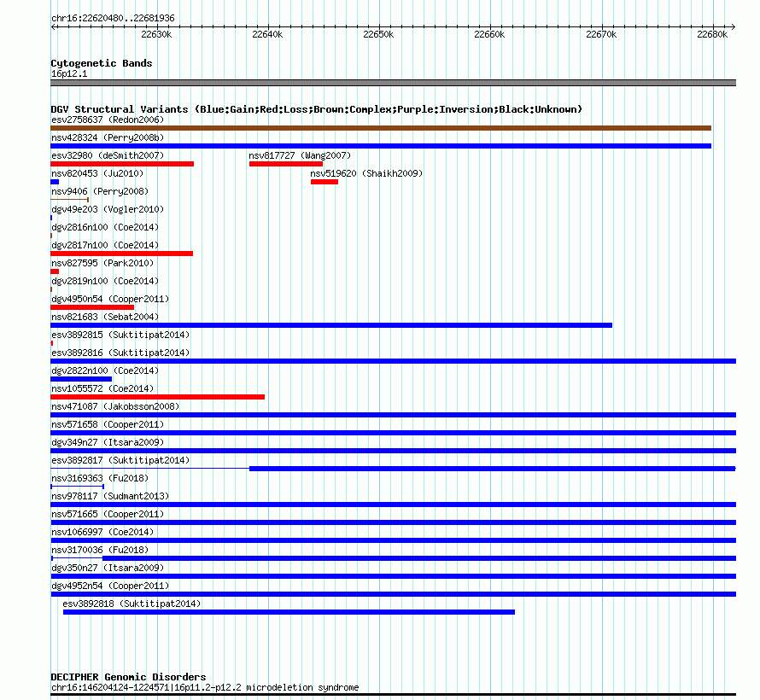Click the nsv3170036 (Fu2018) label
This screenshot has width=760, height=700.
100,550
